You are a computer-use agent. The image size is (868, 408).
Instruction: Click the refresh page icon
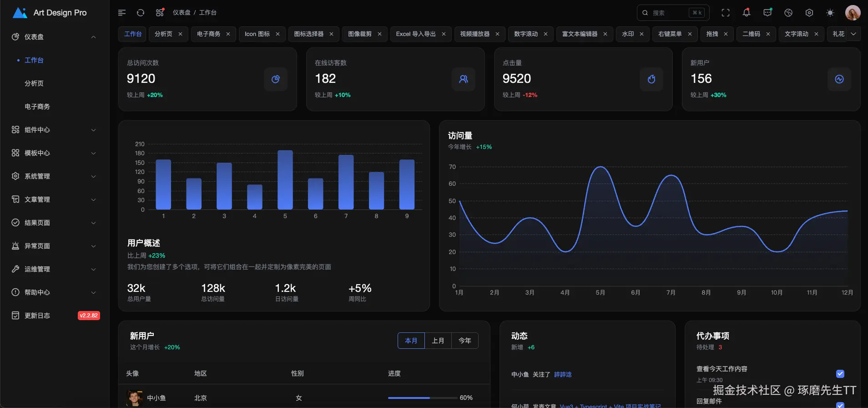point(141,13)
